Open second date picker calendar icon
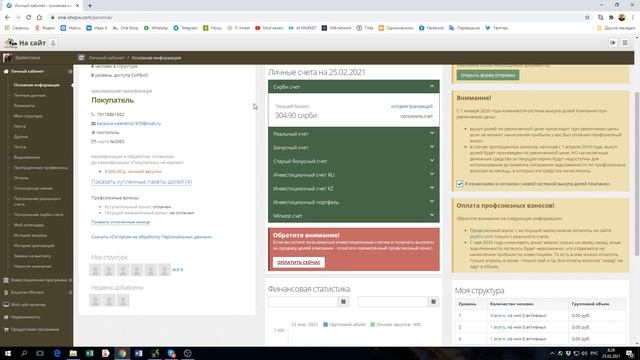The width and height of the screenshot is (640, 360). click(x=433, y=302)
